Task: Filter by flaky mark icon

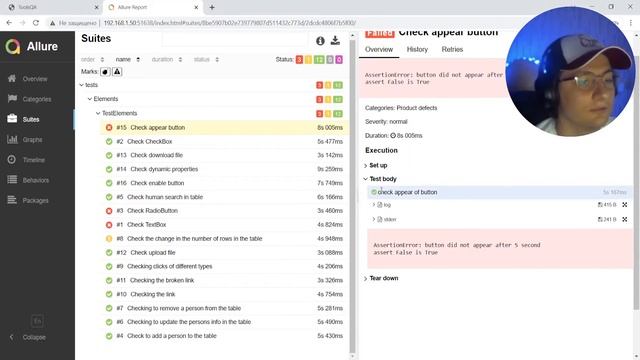Action: (x=105, y=72)
